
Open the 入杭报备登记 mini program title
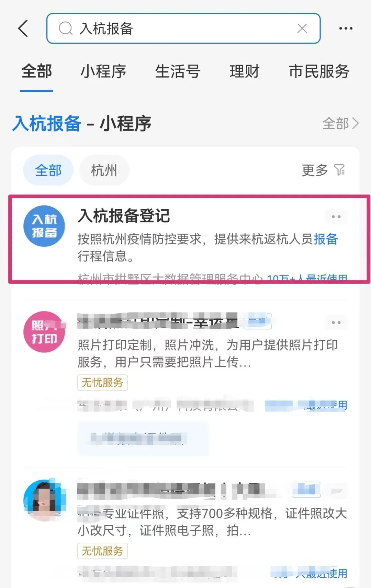coord(124,216)
